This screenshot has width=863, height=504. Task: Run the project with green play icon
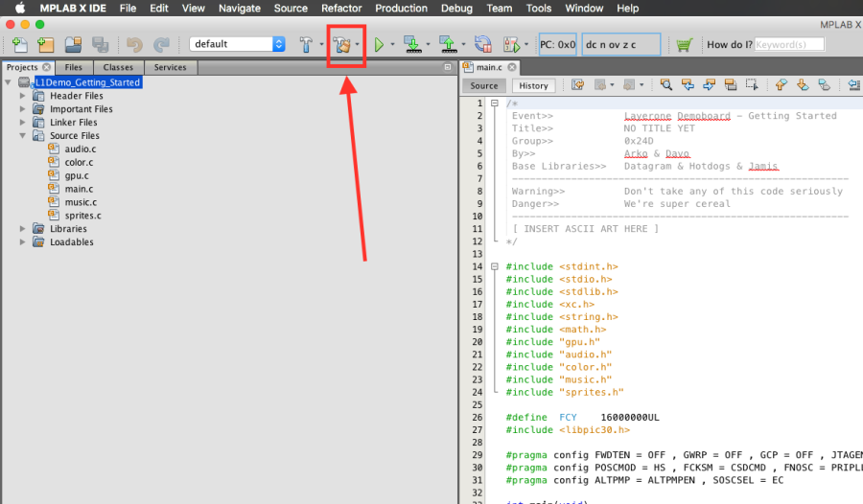(x=380, y=44)
